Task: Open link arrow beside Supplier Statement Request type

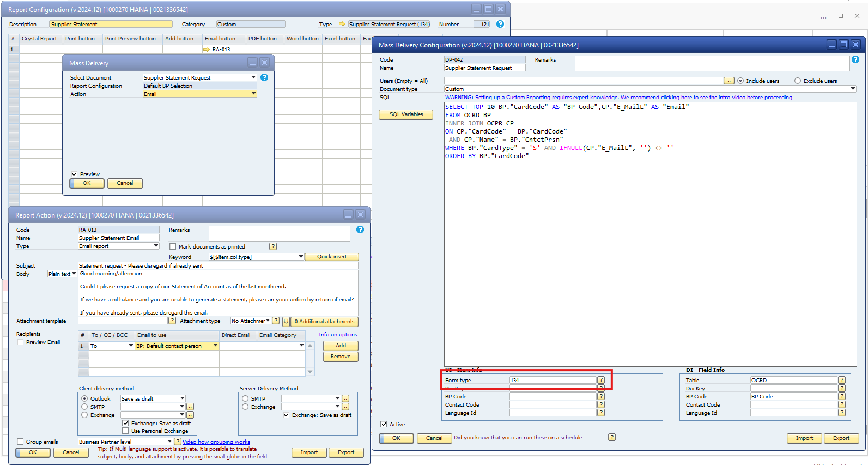Action: tap(342, 24)
